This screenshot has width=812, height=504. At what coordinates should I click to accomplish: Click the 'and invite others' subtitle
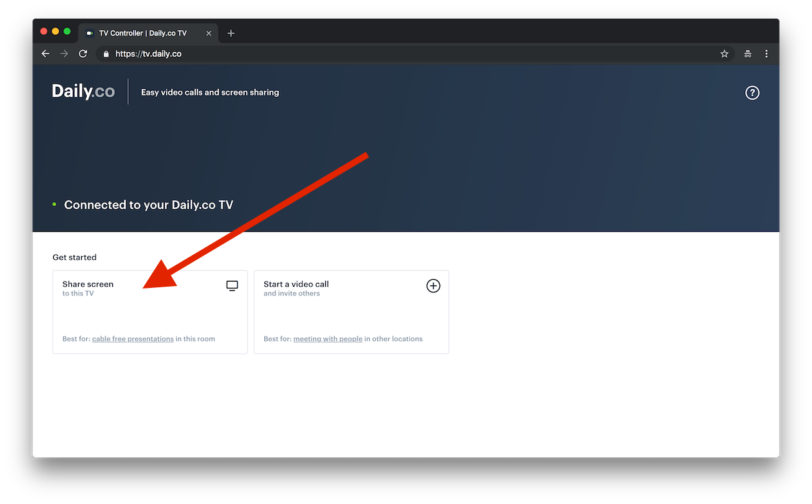coord(292,294)
